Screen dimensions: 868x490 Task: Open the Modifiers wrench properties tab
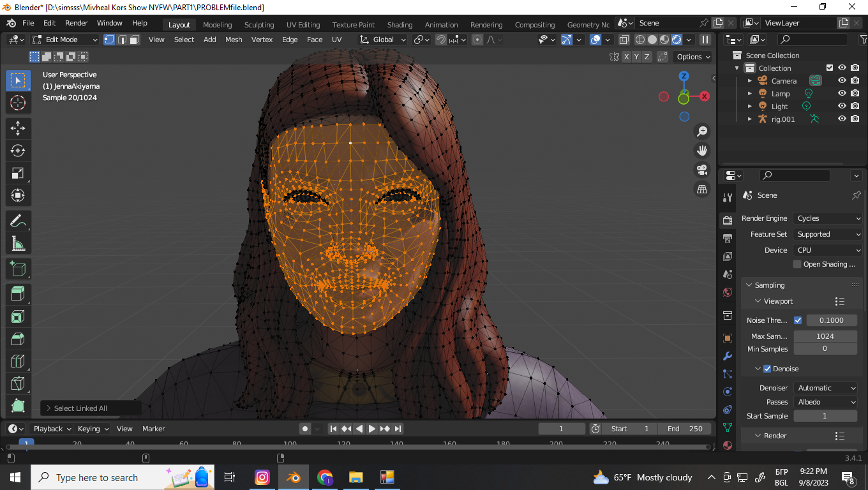(x=727, y=356)
